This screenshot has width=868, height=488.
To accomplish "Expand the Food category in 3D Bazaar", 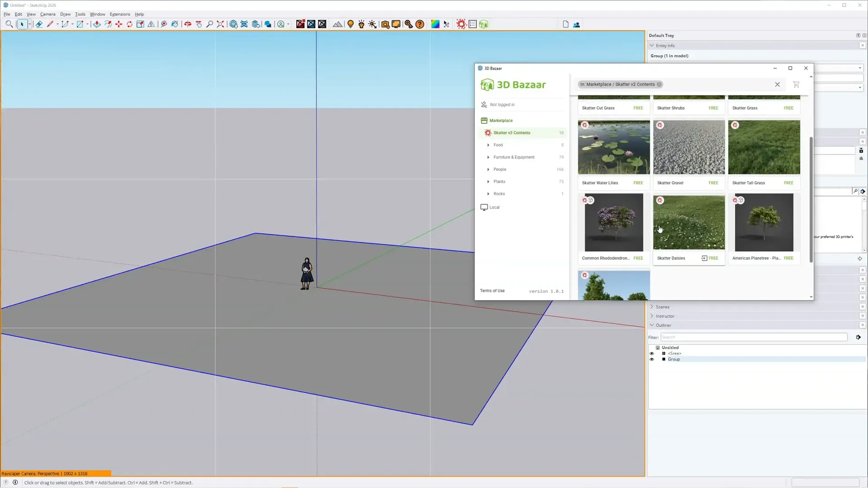I will [x=488, y=145].
